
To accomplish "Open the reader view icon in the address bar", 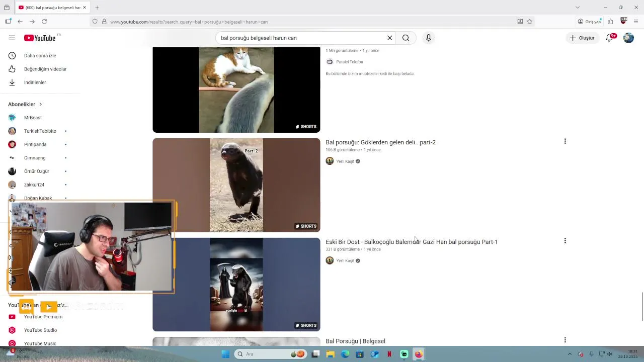I will [x=520, y=22].
